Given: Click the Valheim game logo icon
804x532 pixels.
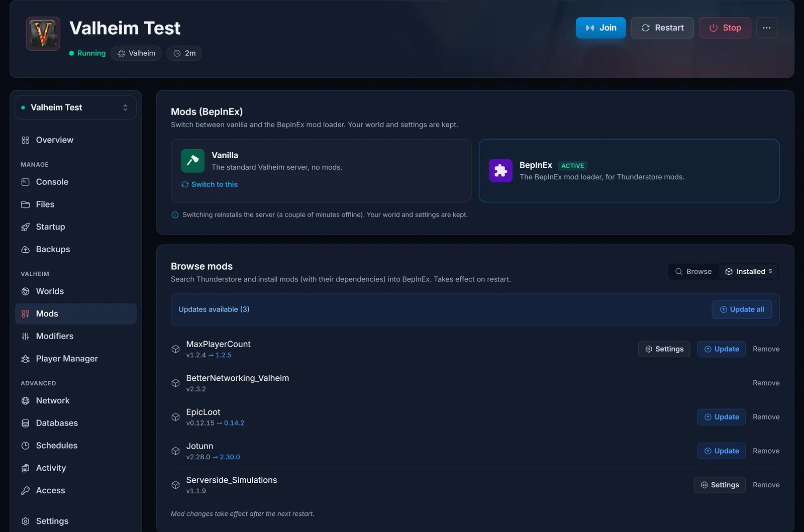Looking at the screenshot, I should pyautogui.click(x=43, y=34).
